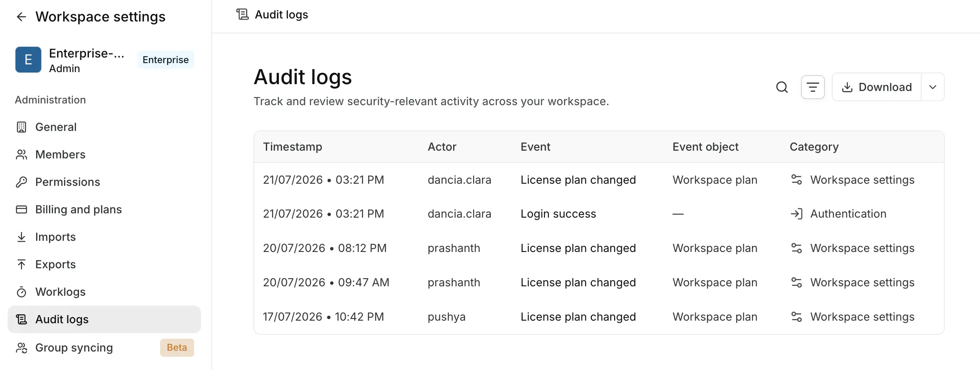Click the Worklogs timer icon
Image resolution: width=980 pixels, height=370 pixels.
tap(21, 292)
